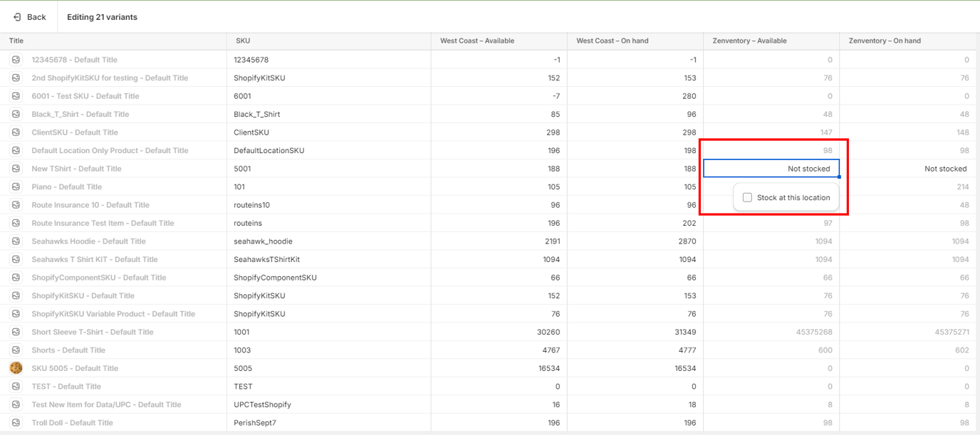Select West Coast Available cell showing 30260
980x435 pixels.
point(499,332)
